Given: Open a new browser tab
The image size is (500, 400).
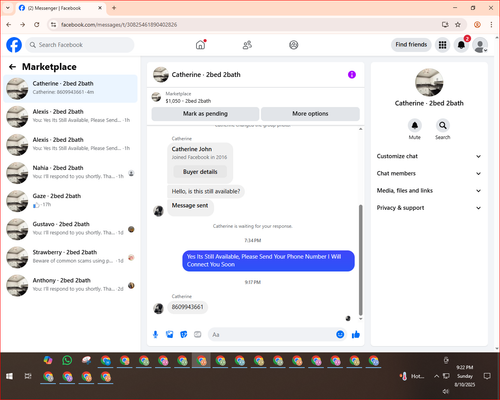Looking at the screenshot, I should point(114,8).
